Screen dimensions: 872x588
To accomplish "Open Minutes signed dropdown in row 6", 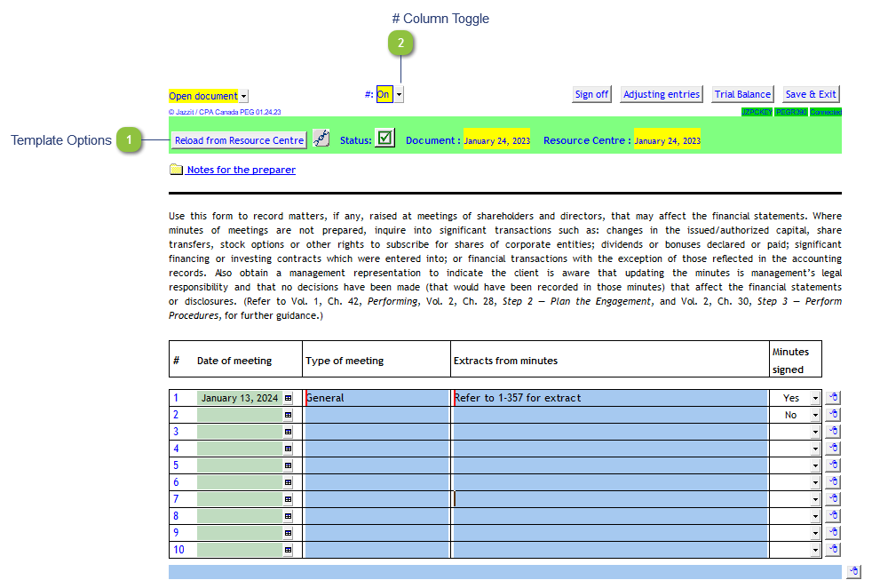I will [x=815, y=482].
